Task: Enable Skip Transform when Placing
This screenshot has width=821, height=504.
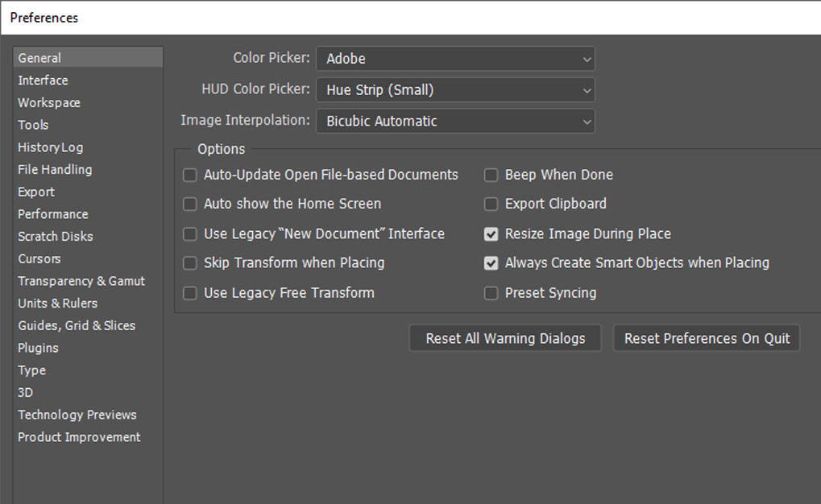Action: tap(189, 262)
